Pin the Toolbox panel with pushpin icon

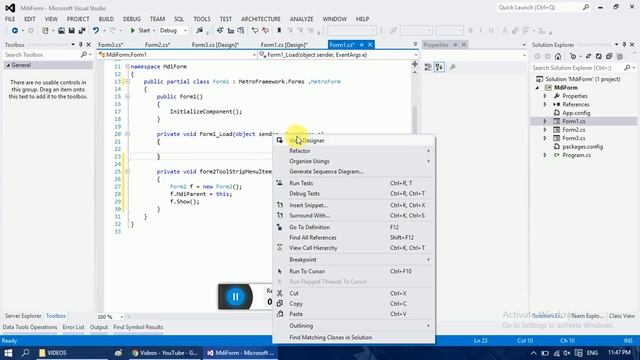coord(80,44)
